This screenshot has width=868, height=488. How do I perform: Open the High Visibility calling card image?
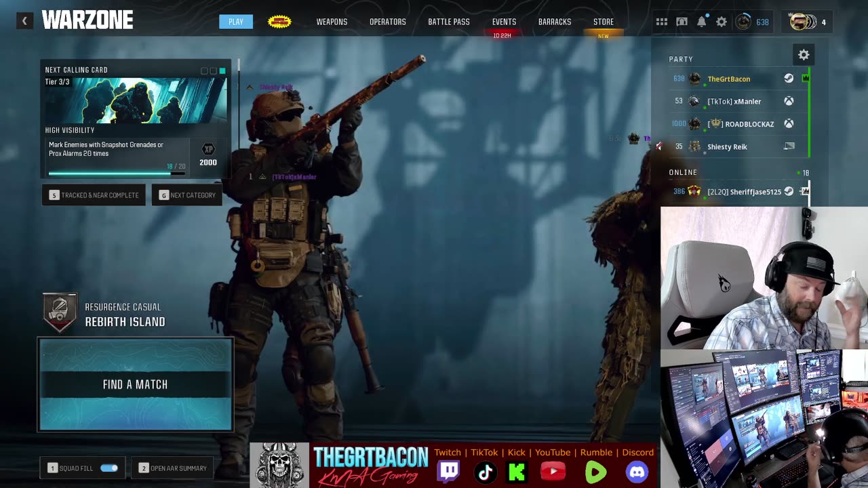click(x=136, y=100)
